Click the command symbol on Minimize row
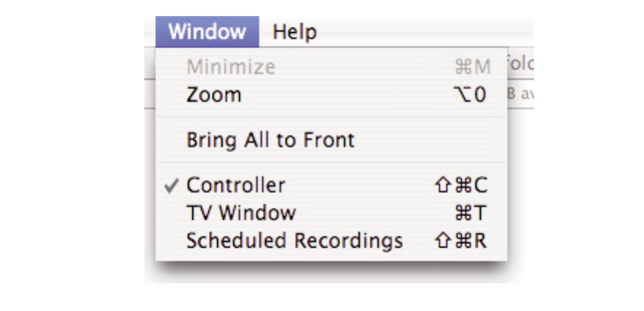644x311 pixels. [x=463, y=68]
